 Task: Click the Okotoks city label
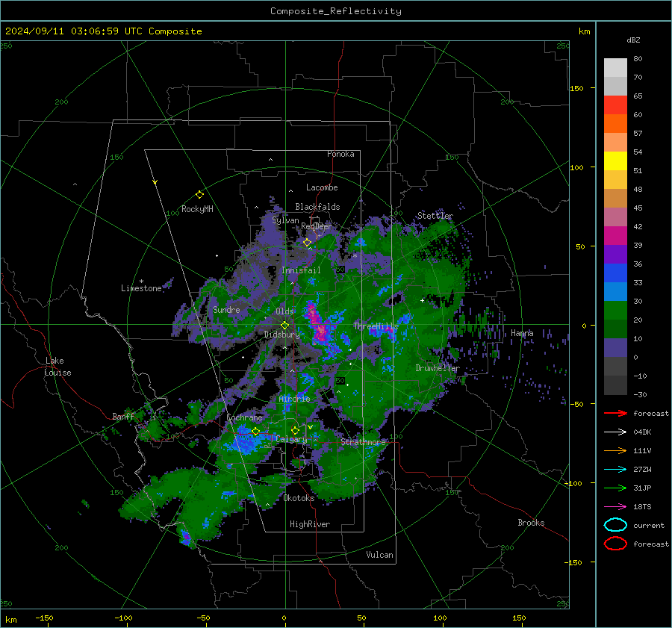coord(299,498)
